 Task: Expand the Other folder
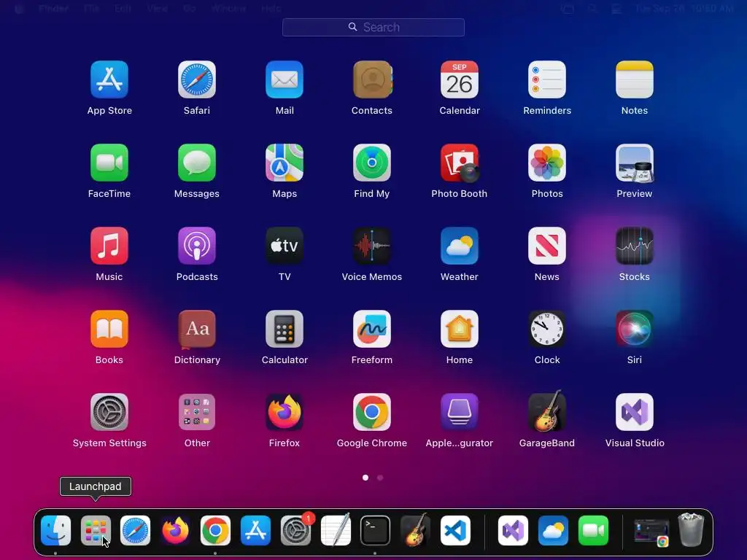[197, 412]
